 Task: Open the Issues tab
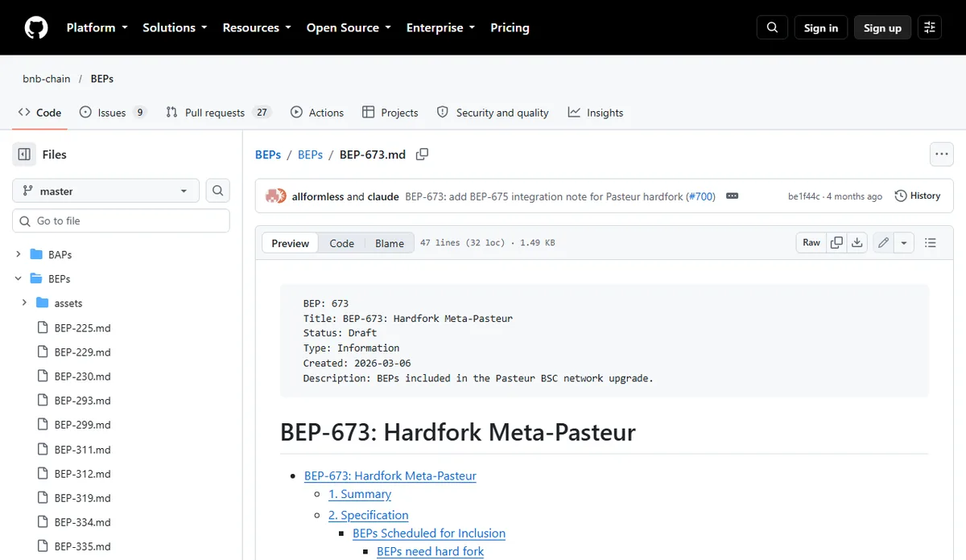click(113, 113)
